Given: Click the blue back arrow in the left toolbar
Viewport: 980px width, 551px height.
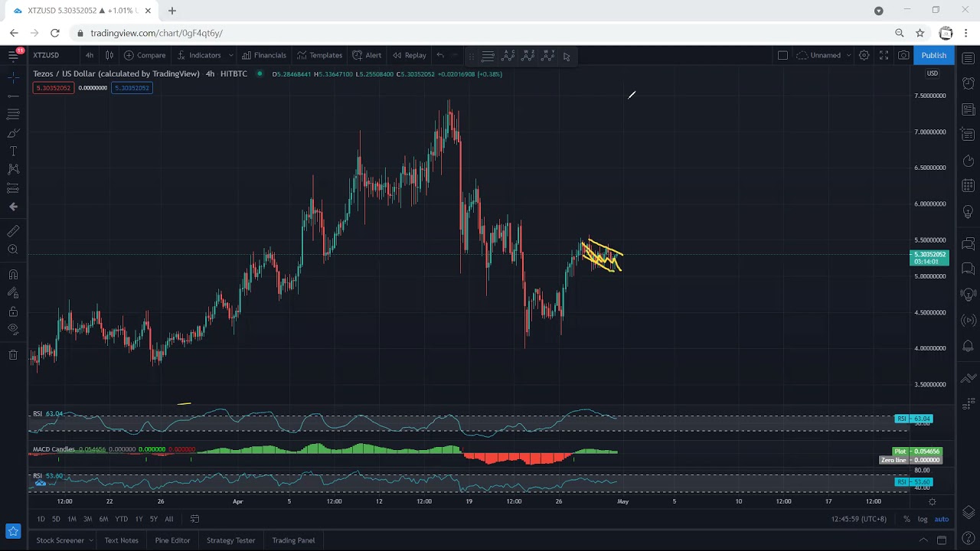Looking at the screenshot, I should pyautogui.click(x=13, y=207).
